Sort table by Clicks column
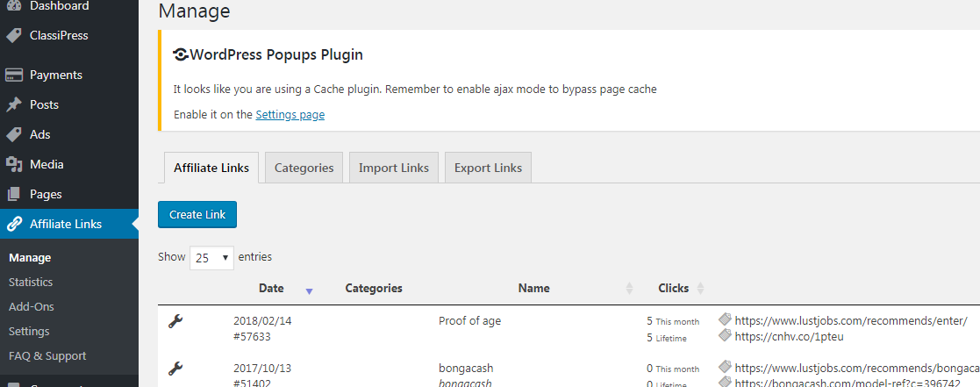 674,289
